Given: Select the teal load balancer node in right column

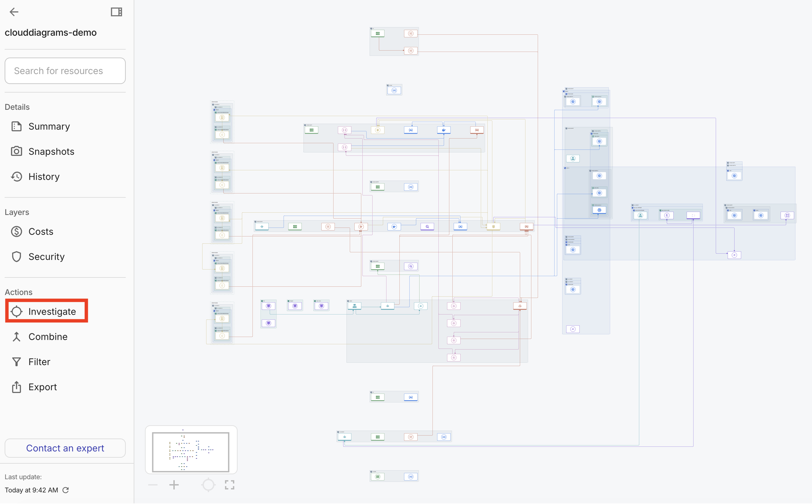Looking at the screenshot, I should tap(573, 159).
